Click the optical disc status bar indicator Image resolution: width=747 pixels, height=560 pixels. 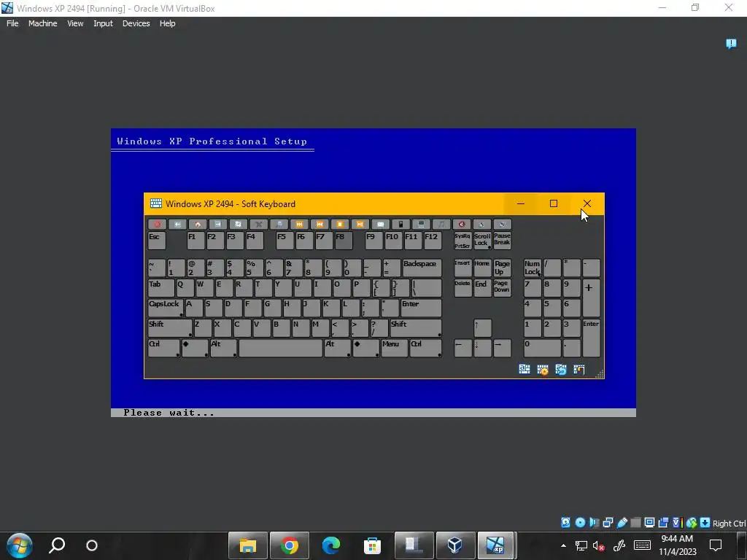[580, 522]
